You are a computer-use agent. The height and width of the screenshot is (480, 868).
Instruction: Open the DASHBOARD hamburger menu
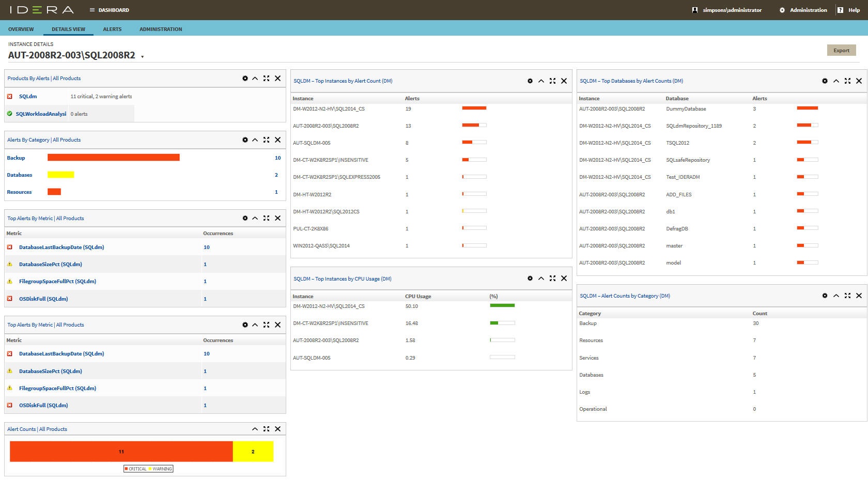[92, 10]
